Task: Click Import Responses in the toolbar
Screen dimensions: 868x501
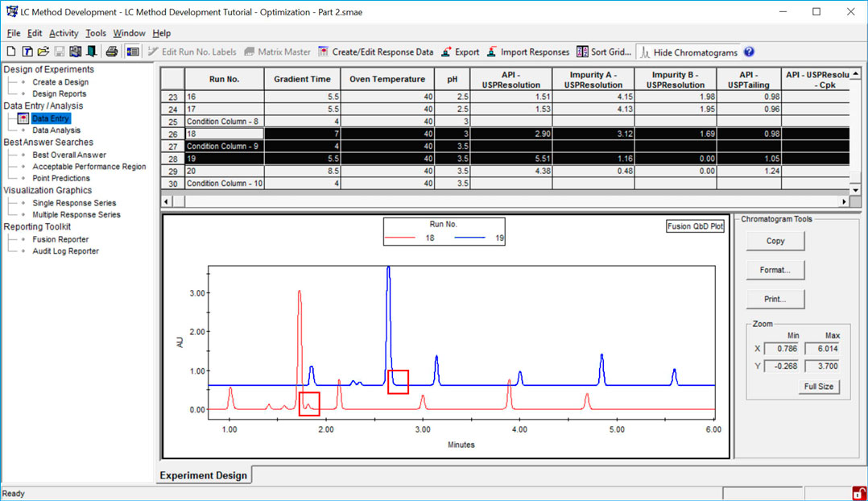Action: 528,52
